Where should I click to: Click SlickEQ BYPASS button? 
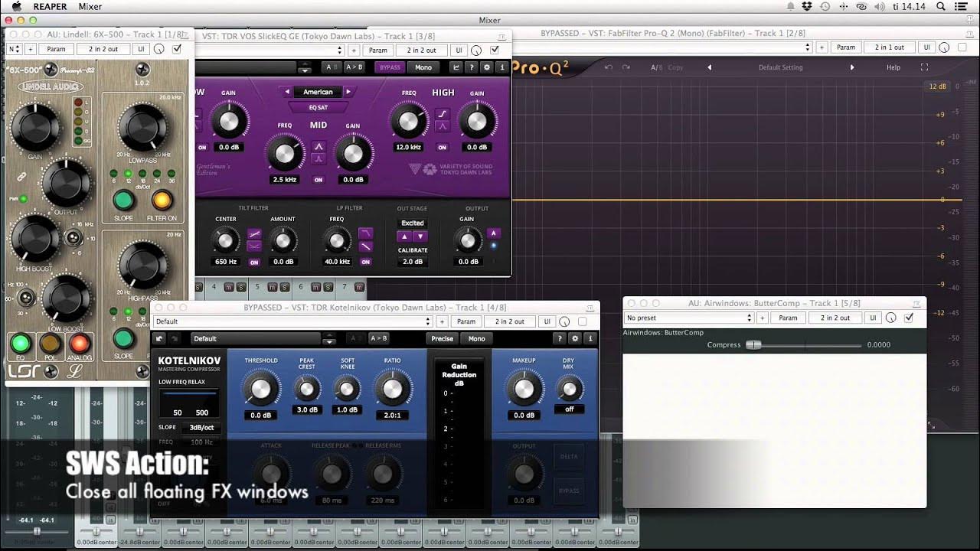pyautogui.click(x=390, y=67)
